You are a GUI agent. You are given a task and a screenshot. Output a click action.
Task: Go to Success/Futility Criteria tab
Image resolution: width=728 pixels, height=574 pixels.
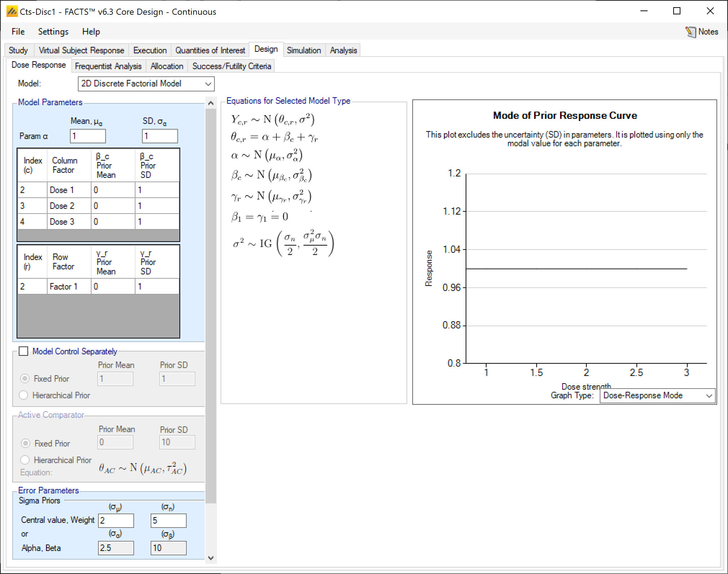pos(231,66)
